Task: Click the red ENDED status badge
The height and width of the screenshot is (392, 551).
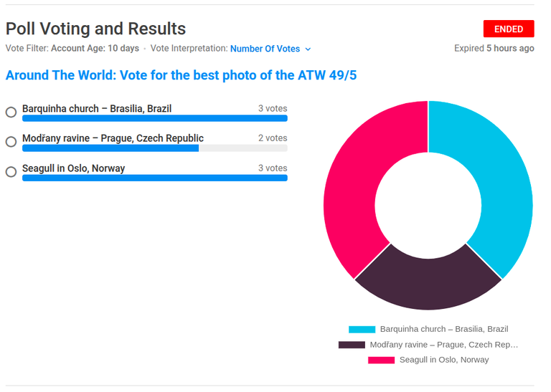Action: (x=509, y=29)
